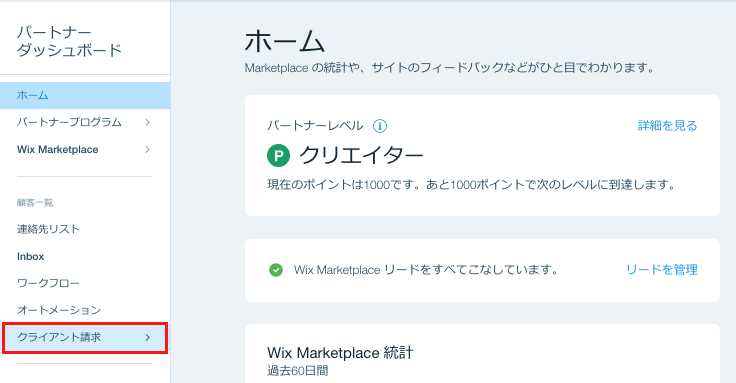Click the パートナー ダッシュボード title
The height and width of the screenshot is (383, 736).
click(69, 41)
